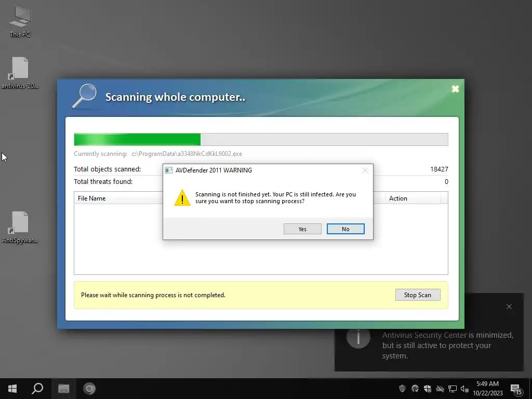Click the 'Antivirus Security Center is minimized' notification text

click(447, 345)
